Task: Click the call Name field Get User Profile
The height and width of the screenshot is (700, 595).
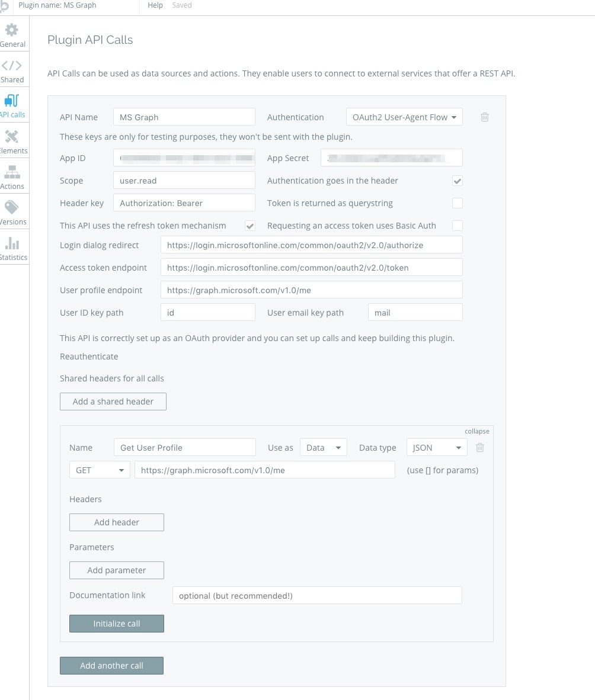Action: 184,447
